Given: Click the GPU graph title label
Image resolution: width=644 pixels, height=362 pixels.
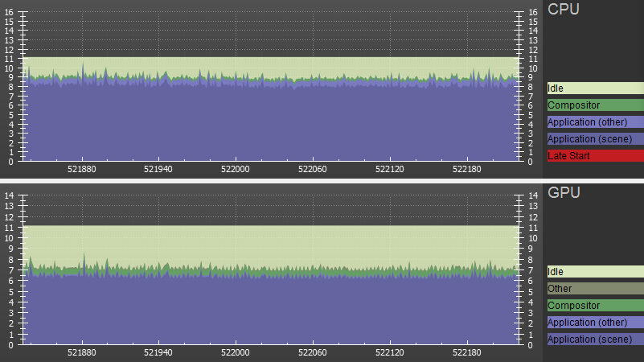Looking at the screenshot, I should (x=564, y=193).
